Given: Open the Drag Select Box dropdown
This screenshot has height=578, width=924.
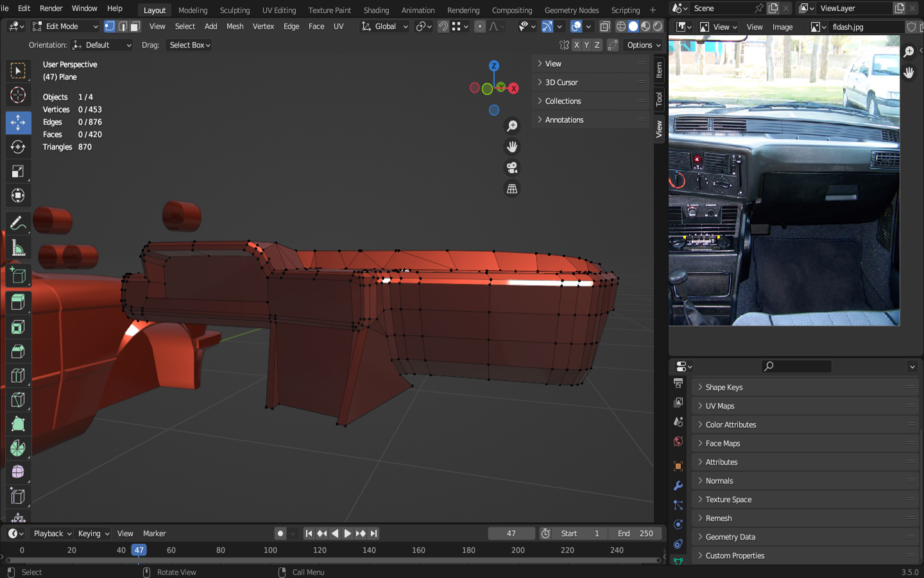Looking at the screenshot, I should pyautogui.click(x=189, y=45).
